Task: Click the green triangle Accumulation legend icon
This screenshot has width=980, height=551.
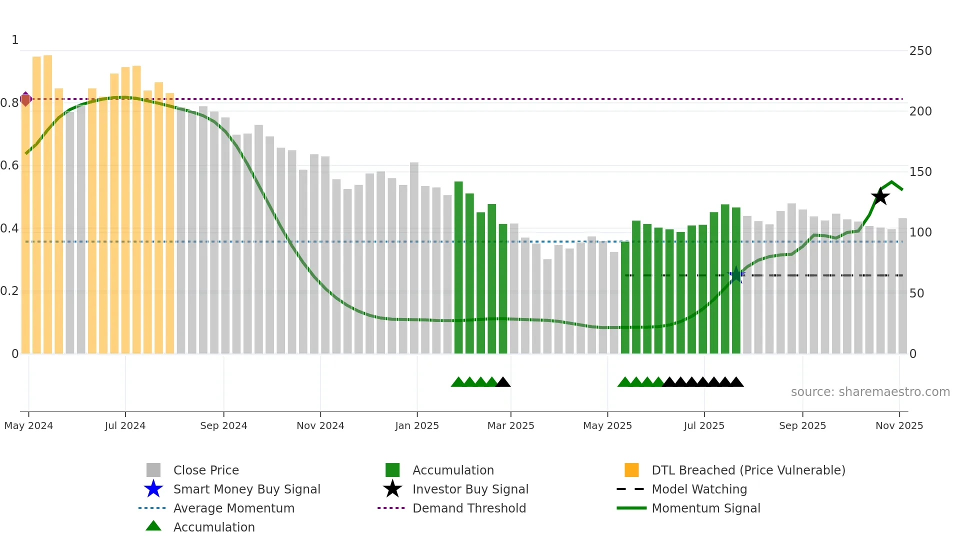Action: (x=153, y=526)
